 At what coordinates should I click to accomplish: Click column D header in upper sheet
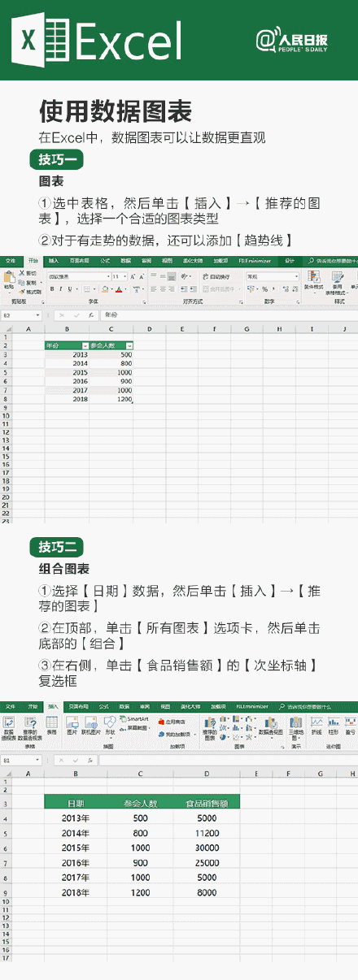pos(150,329)
